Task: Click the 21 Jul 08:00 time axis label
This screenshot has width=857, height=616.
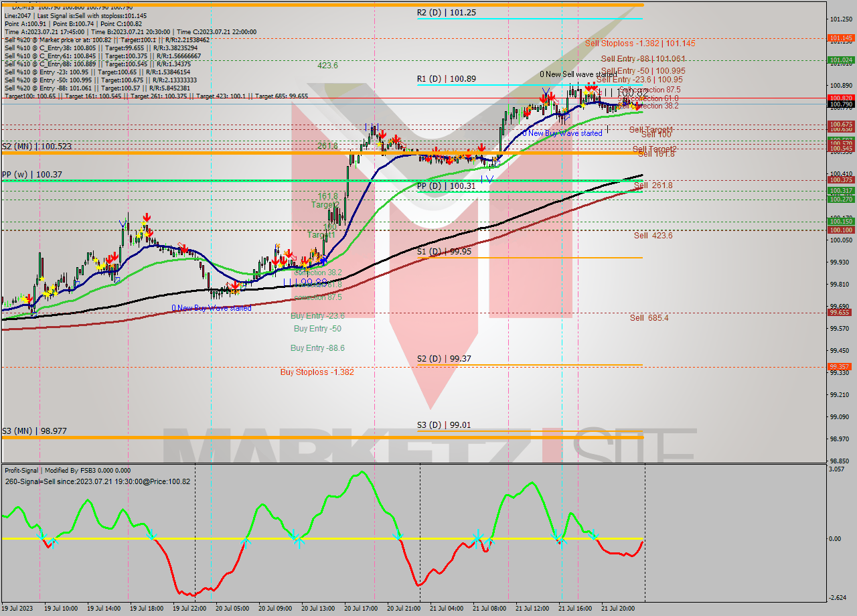Action: 488,609
